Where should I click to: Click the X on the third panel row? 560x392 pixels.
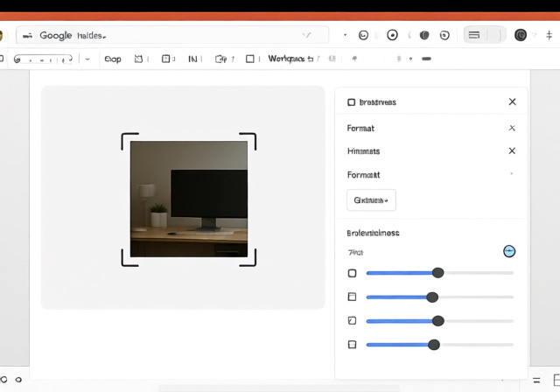click(x=512, y=150)
